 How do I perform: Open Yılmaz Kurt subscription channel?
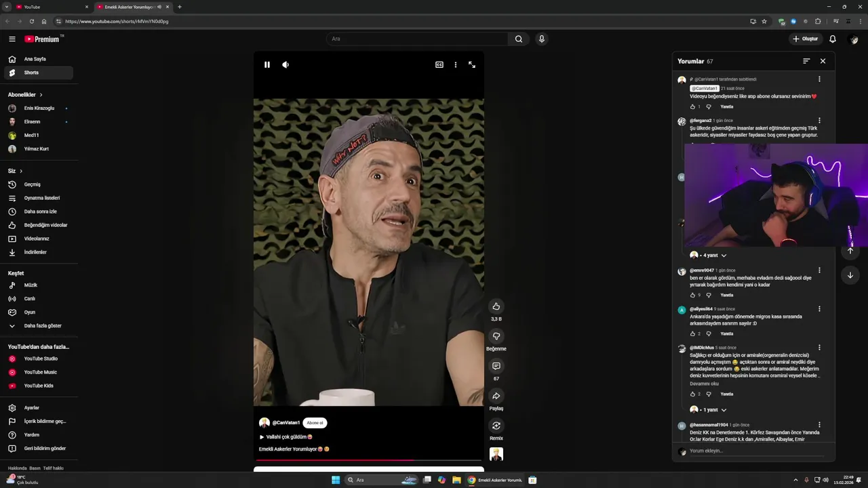[38, 149]
